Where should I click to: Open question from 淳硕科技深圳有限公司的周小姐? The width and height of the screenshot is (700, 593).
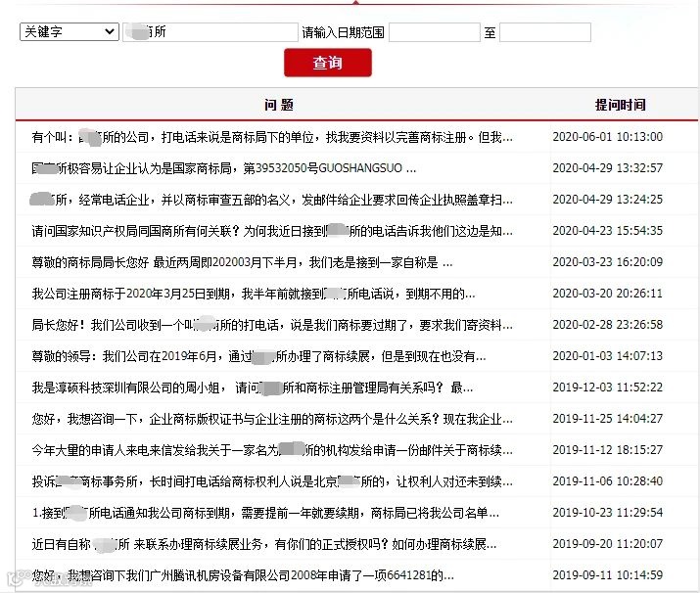(253, 388)
